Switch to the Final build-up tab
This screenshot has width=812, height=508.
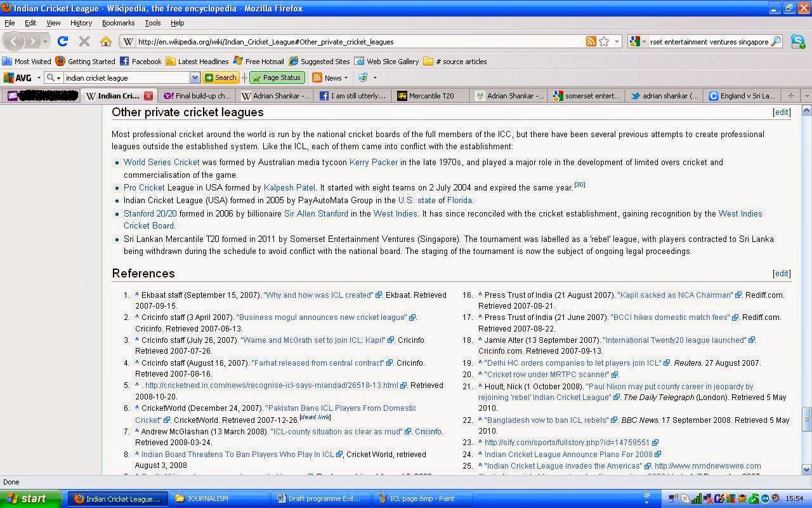coord(197,96)
